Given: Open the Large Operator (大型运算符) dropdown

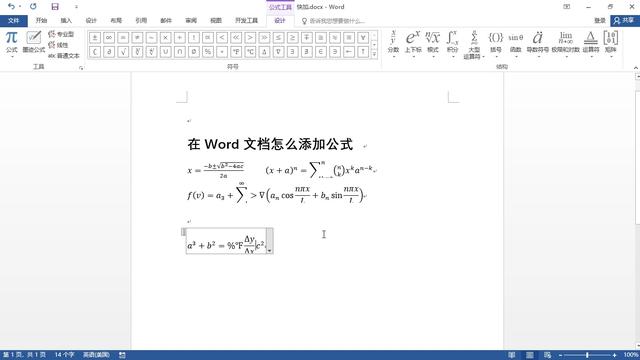Looking at the screenshot, I should point(474,45).
